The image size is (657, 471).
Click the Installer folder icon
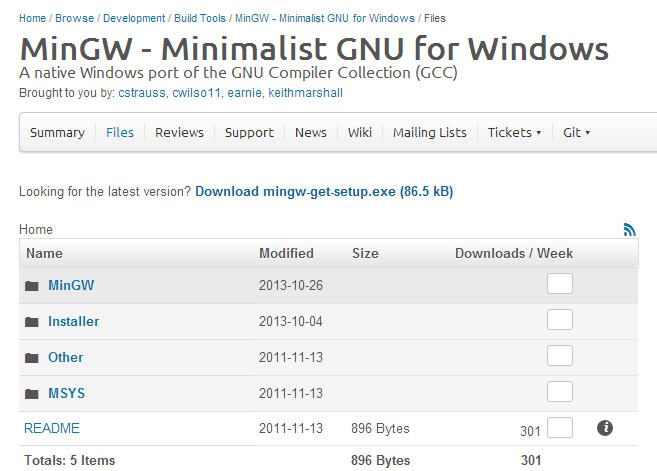click(32, 322)
